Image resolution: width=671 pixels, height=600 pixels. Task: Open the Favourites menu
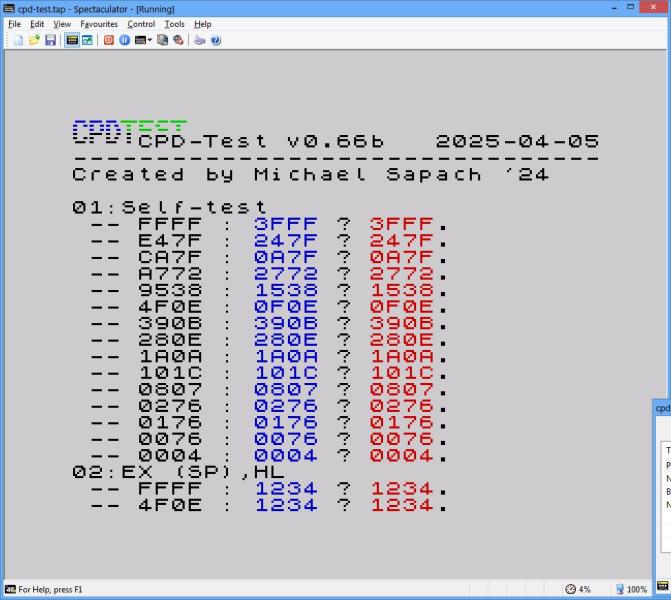(98, 24)
